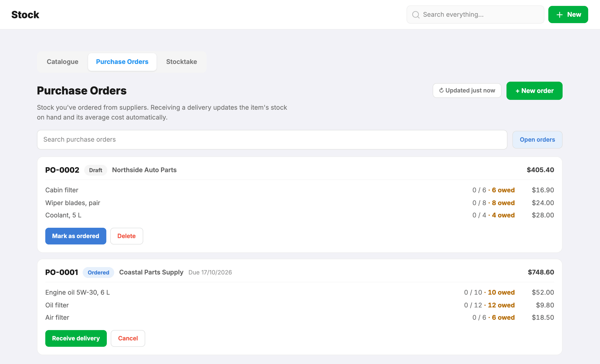Click the PO-0002 order number
This screenshot has width=600, height=364.
62,170
